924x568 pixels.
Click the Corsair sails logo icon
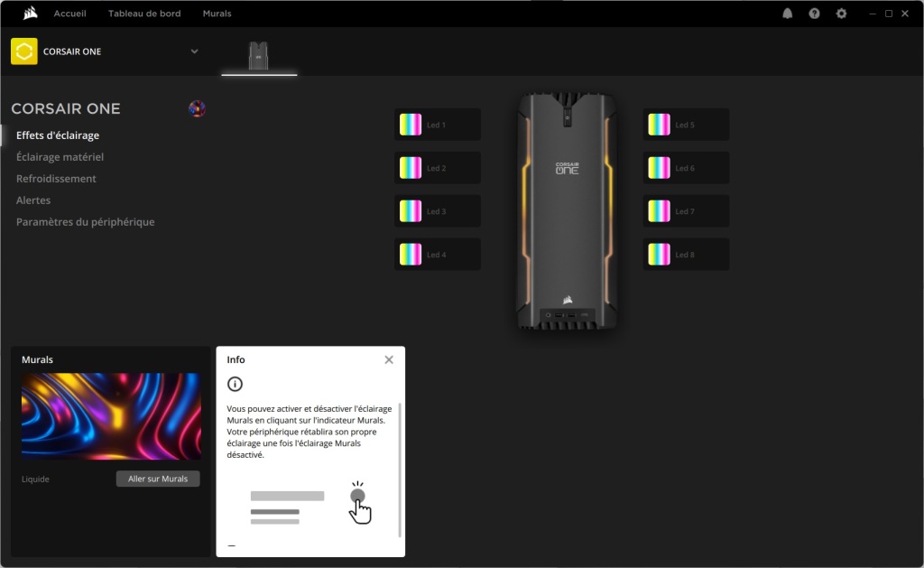(x=30, y=14)
